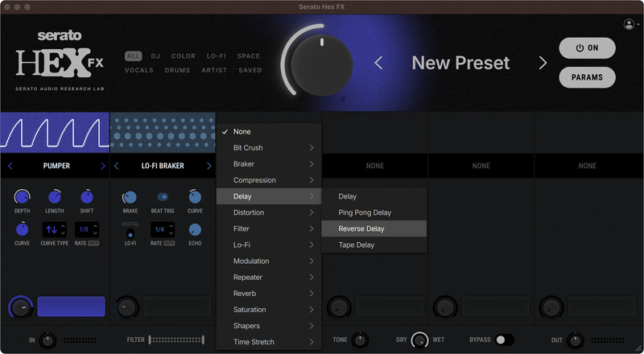
Task: Expand the Filter submenu
Action: pyautogui.click(x=269, y=228)
